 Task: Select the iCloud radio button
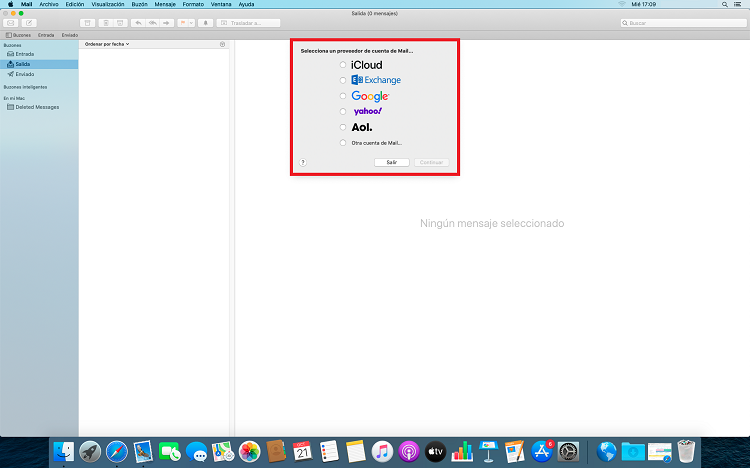click(x=342, y=65)
